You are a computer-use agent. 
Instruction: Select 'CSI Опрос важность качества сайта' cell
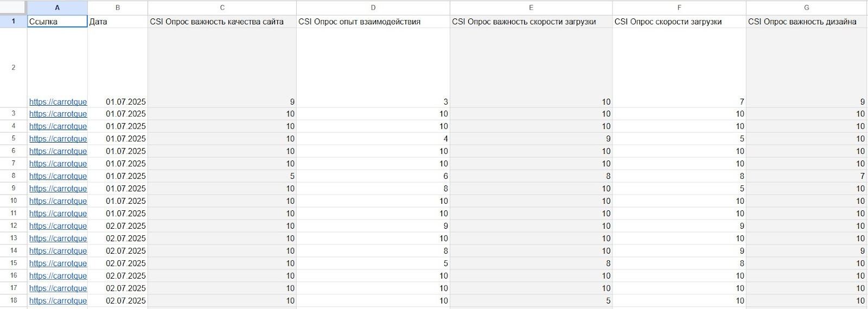(222, 22)
